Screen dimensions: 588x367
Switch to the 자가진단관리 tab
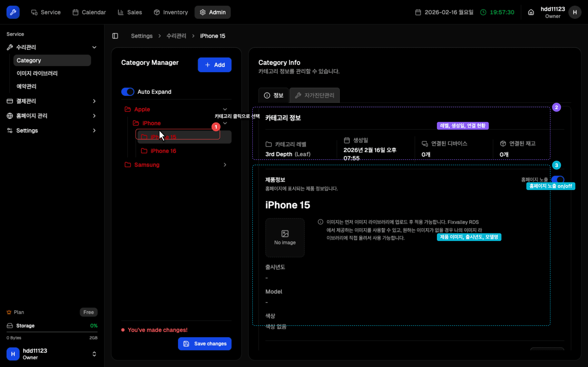click(x=315, y=95)
